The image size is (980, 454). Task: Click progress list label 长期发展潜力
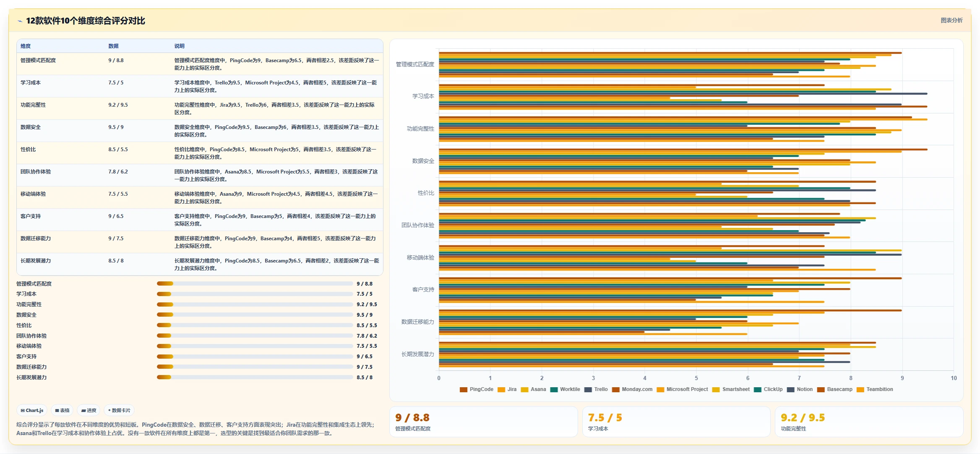click(31, 378)
